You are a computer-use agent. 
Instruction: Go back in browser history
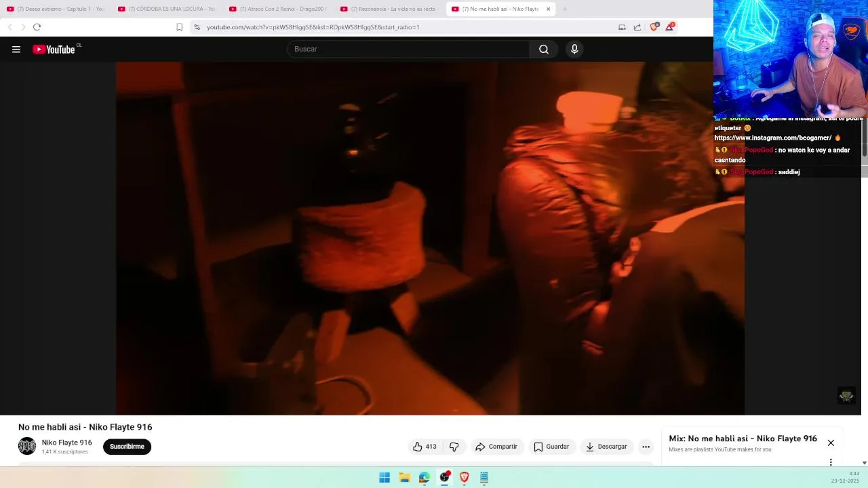tap(10, 27)
